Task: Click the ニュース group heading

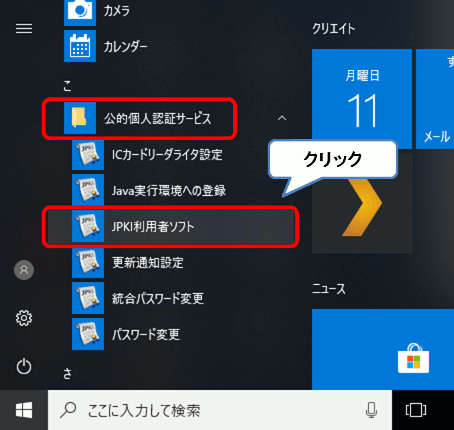Action: coord(329,288)
